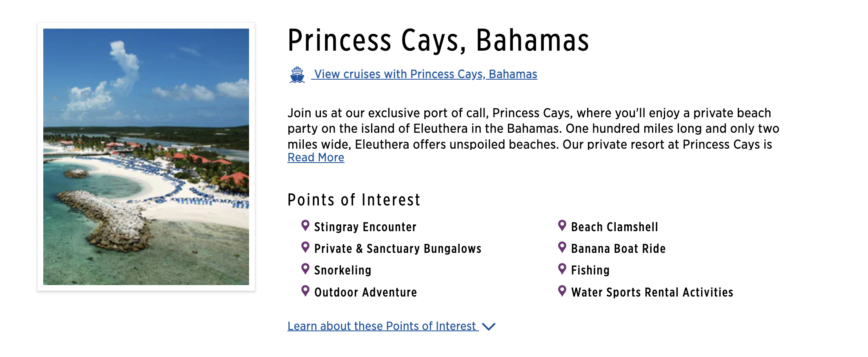Click the Princess Cays, Bahamas heading

pos(438,40)
